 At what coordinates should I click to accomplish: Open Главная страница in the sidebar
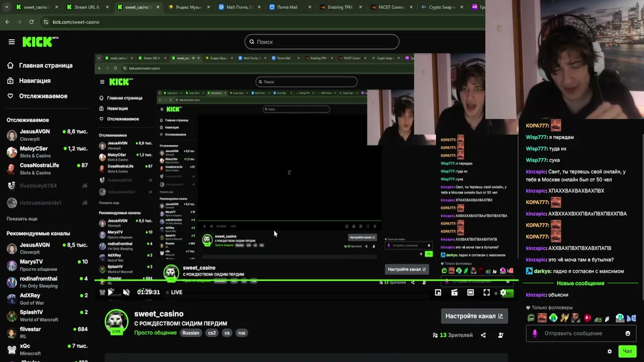[40, 65]
